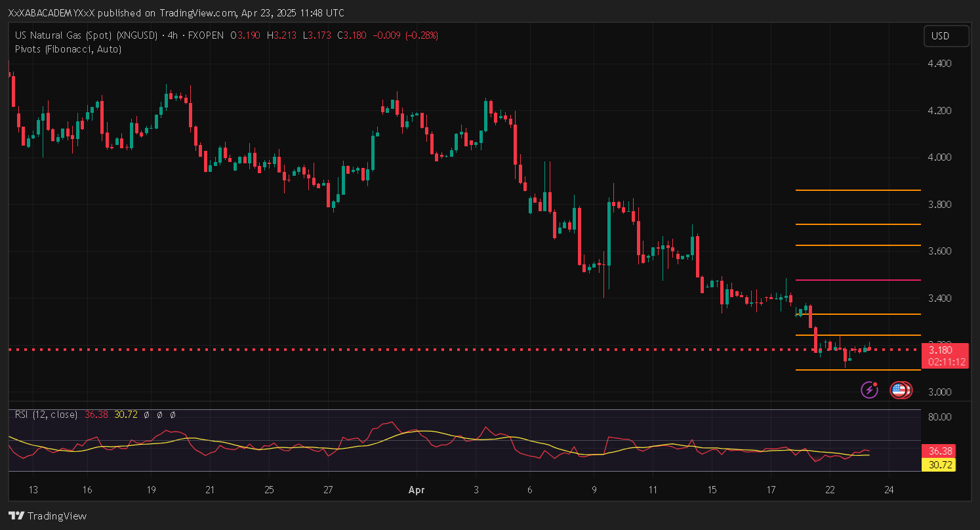Click the 80.00 RSI scale label
This screenshot has height=530, width=980.
tap(940, 417)
